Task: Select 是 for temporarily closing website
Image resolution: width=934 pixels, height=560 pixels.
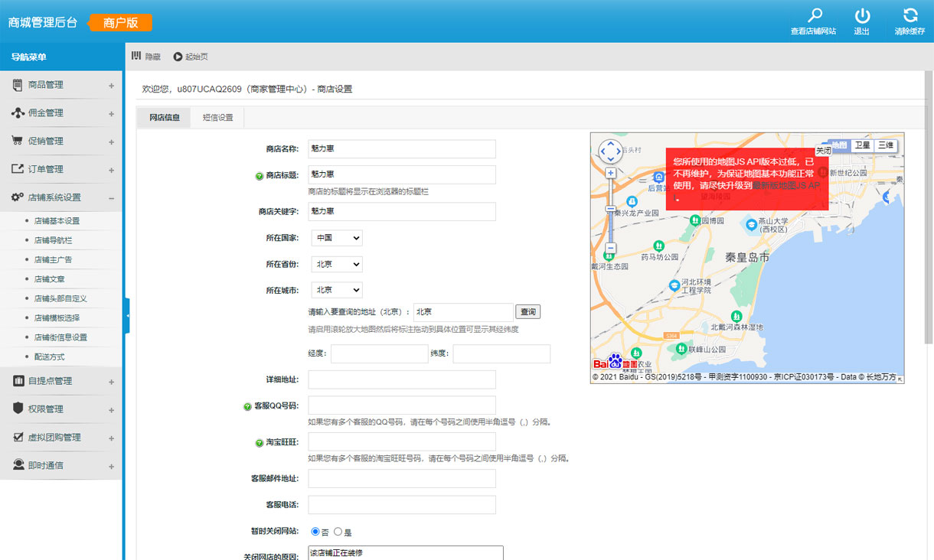Action: pyautogui.click(x=338, y=532)
